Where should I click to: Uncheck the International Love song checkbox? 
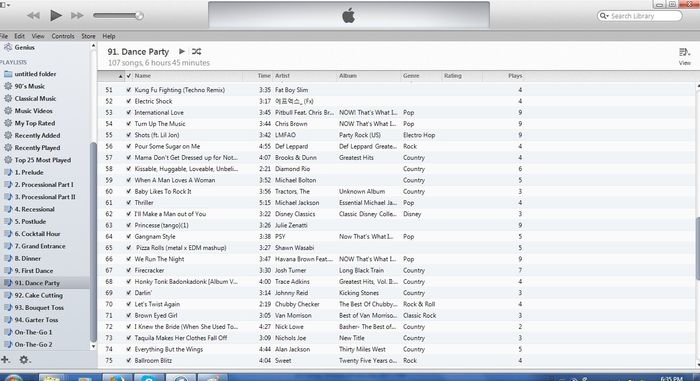(129, 113)
